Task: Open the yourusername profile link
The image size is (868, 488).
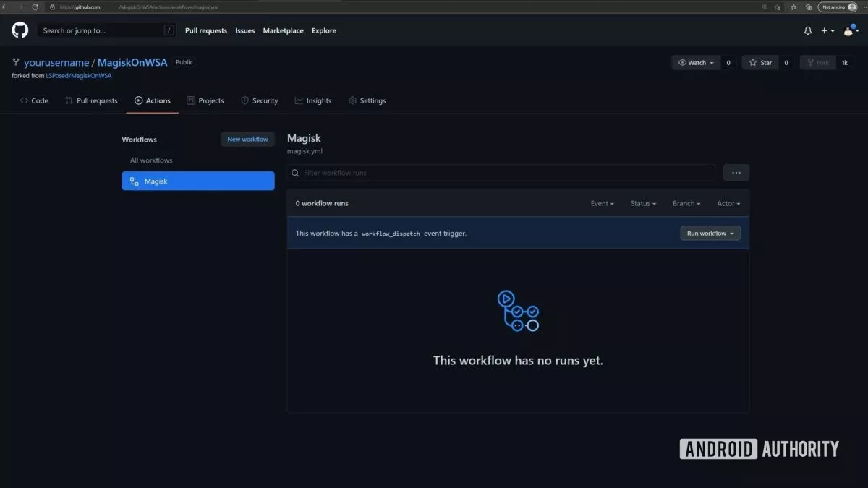Action: (56, 62)
